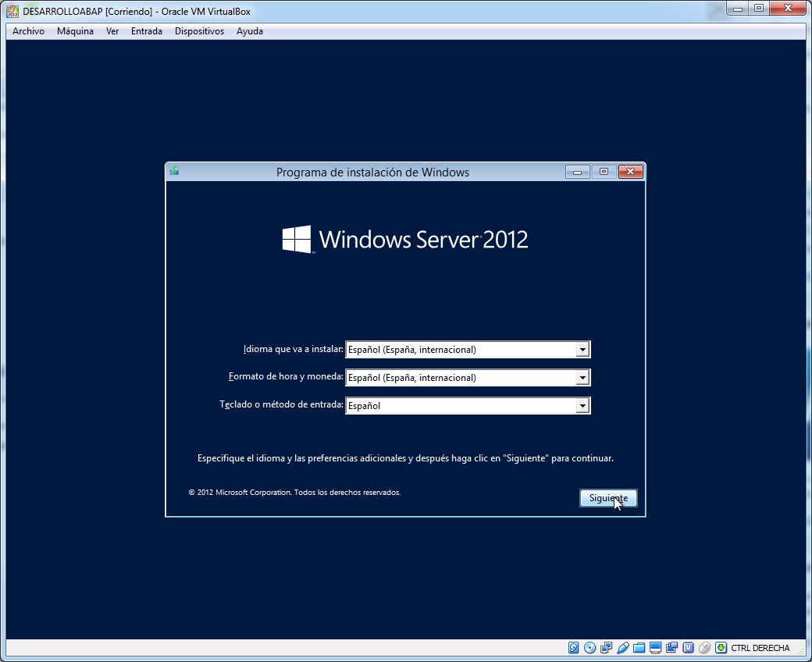Click the CPU virtualization features icon
Screen dimensions: 812x662
(x=688, y=647)
